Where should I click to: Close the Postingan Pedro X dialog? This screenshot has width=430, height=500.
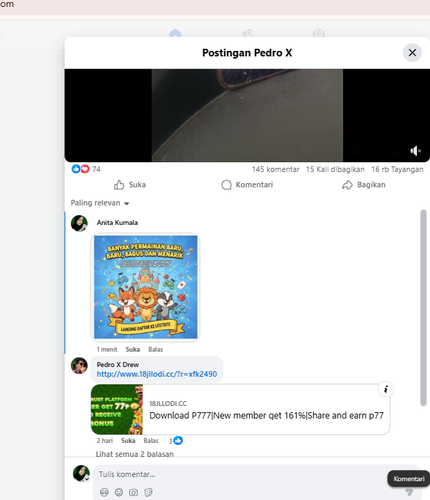click(x=412, y=53)
